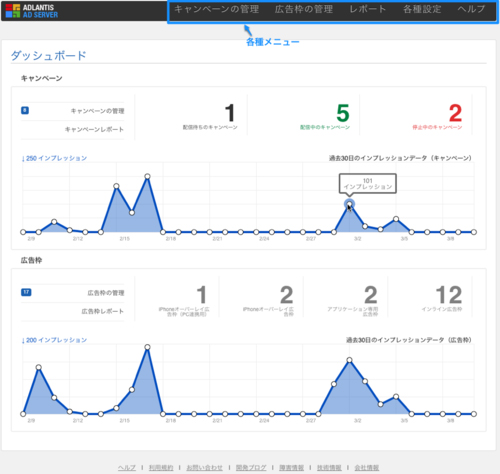This screenshot has height=474, width=500.
Task: Open the お問い合わせ footer link
Action: point(204,468)
